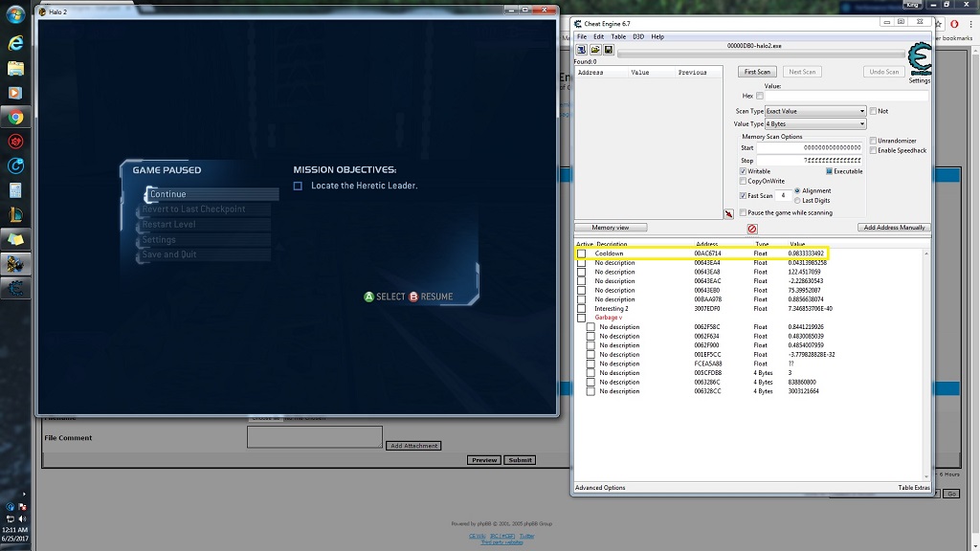Viewport: 980px width, 551px height.
Task: Open Cheat Engine Settings logo
Action: (x=919, y=60)
